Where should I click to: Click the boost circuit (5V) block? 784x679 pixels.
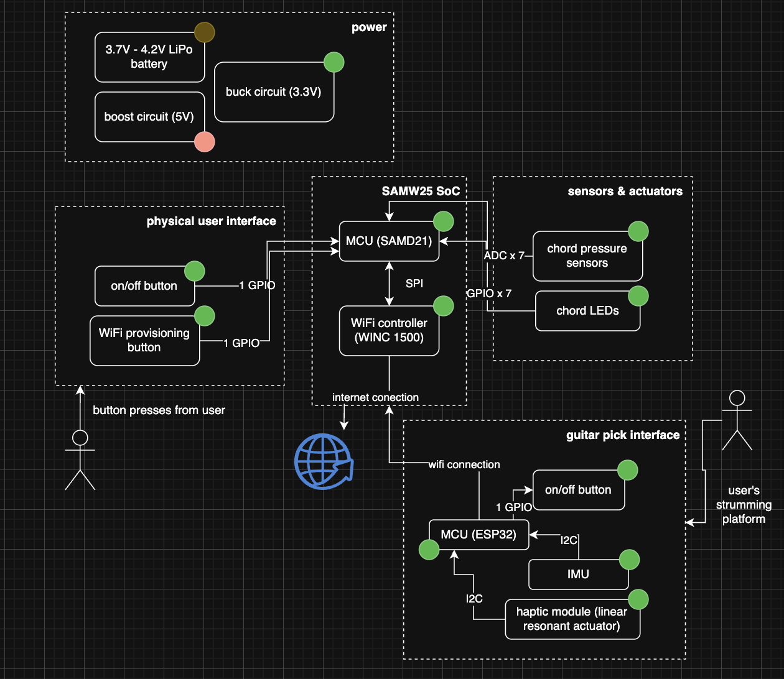pos(149,116)
